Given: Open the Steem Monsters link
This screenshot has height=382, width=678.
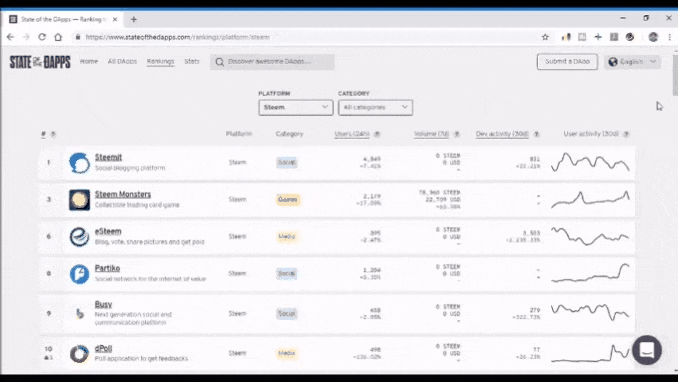Looking at the screenshot, I should click(123, 195).
